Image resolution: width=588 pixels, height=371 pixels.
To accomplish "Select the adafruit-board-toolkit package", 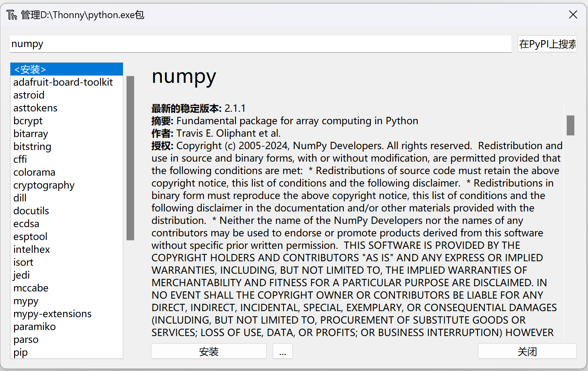I will 63,82.
